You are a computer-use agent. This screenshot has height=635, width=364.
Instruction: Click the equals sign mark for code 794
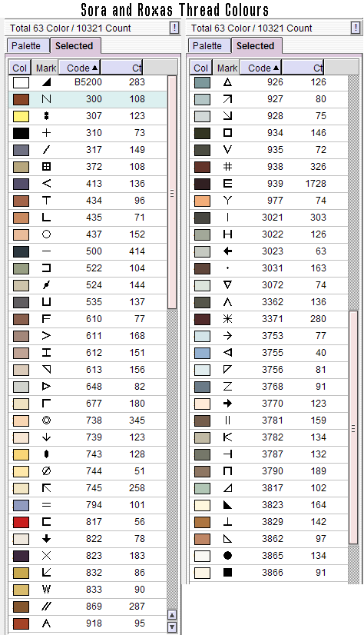coord(47,505)
